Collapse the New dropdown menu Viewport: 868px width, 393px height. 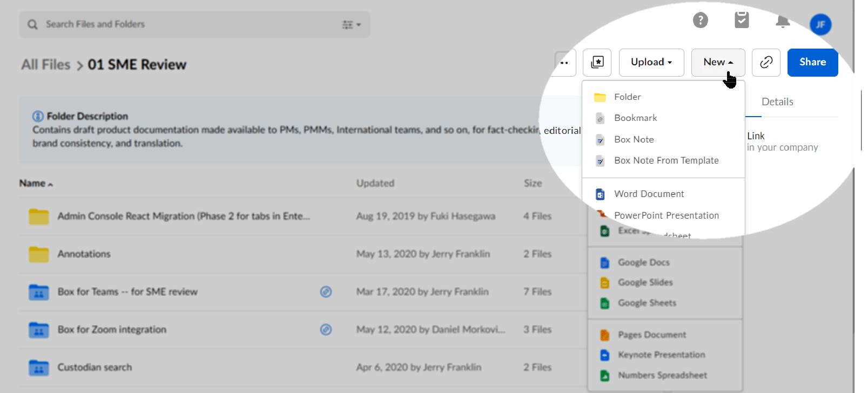point(718,63)
